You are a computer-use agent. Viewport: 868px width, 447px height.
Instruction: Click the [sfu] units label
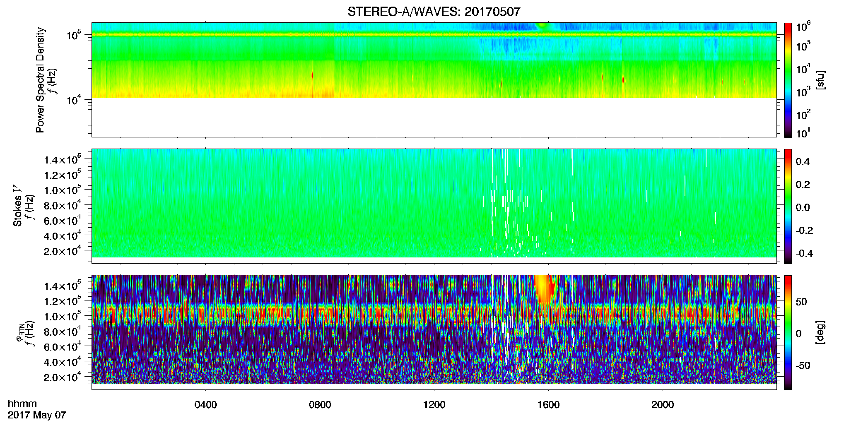(x=821, y=80)
